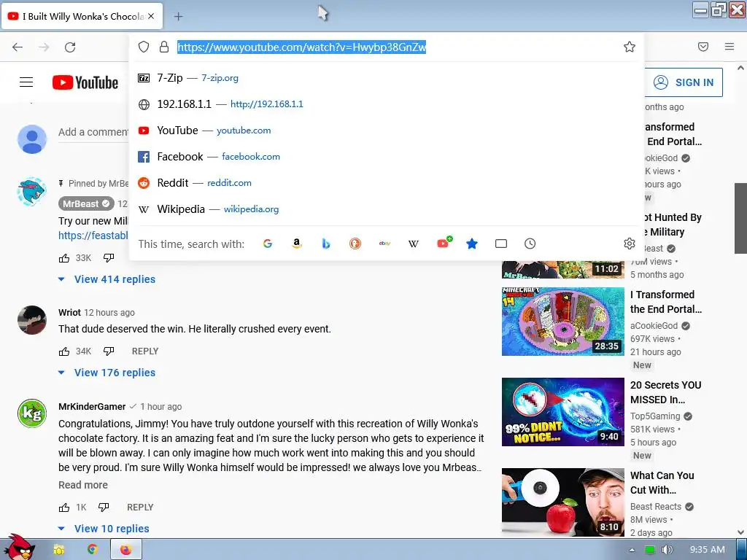Go back with the browser back arrow
The image size is (747, 560).
pyautogui.click(x=18, y=47)
